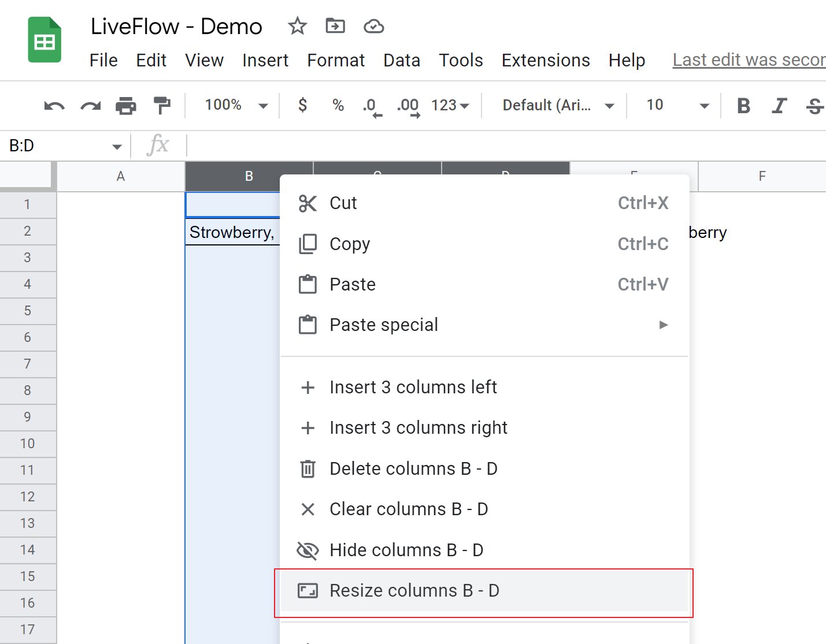Click the move to folder icon
This screenshot has height=644, width=826.
click(335, 26)
